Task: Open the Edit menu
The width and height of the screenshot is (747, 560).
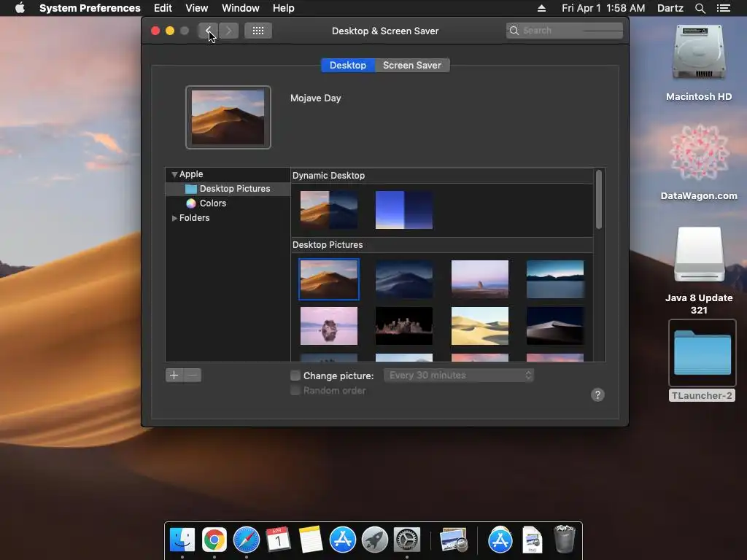Action: click(163, 8)
